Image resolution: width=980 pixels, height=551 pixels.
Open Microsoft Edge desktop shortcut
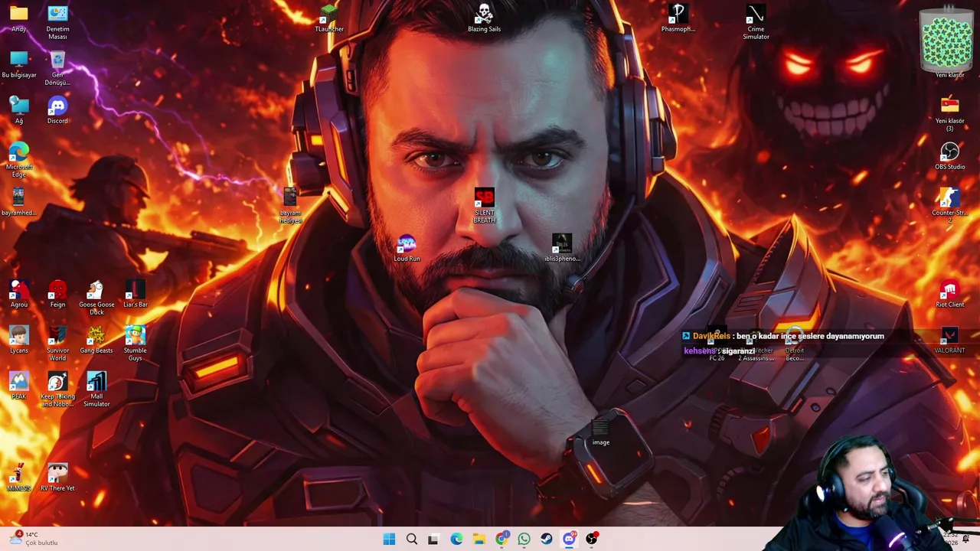pyautogui.click(x=19, y=160)
